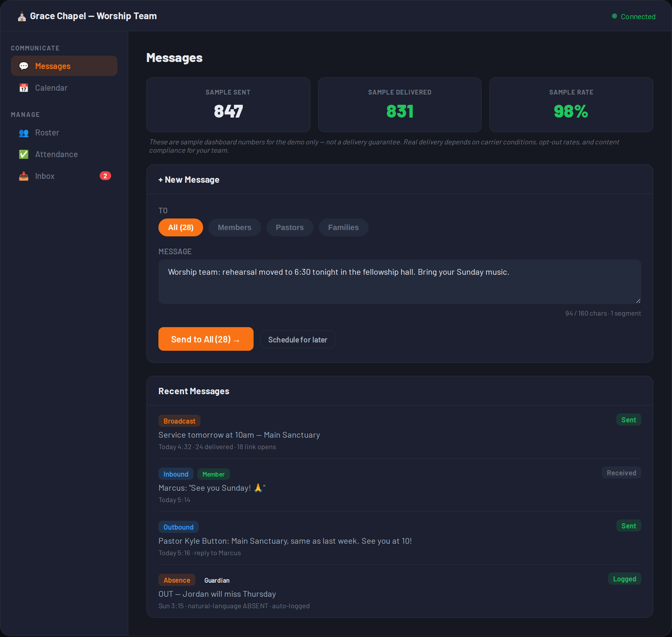Screen dimensions: 672x637
Task: Go to the Roster page
Action: 64,132
